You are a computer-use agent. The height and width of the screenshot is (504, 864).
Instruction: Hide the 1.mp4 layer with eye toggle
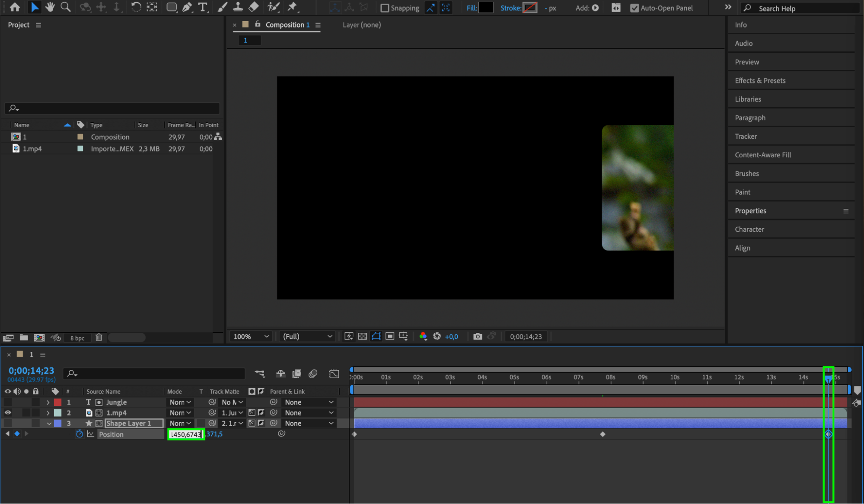(8, 413)
